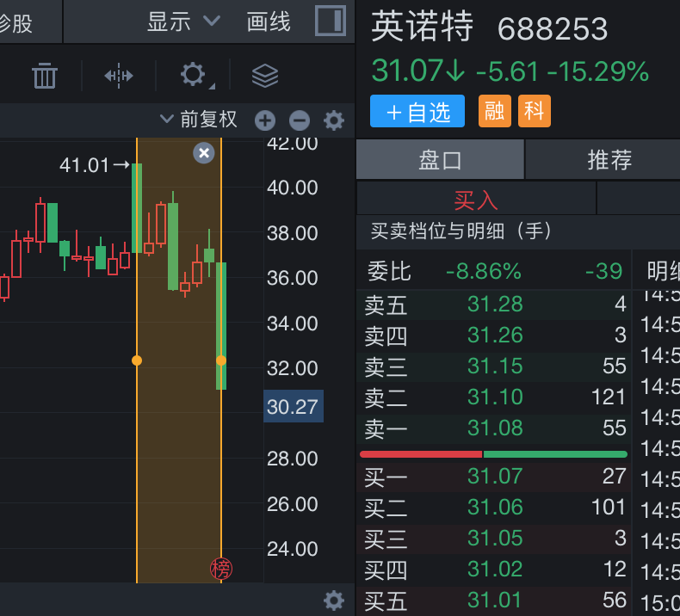The image size is (680, 616).
Task: Open bottom chart panel gear settings
Action: point(334,600)
